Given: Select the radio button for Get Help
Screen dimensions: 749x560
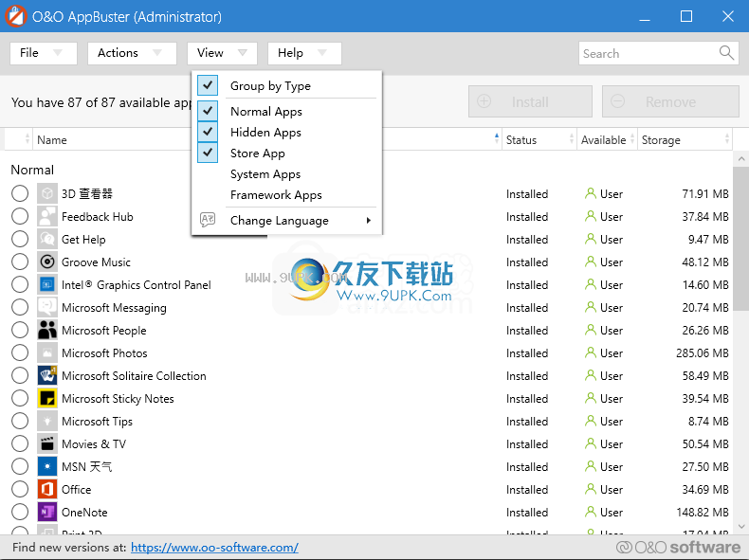Looking at the screenshot, I should pyautogui.click(x=20, y=239).
